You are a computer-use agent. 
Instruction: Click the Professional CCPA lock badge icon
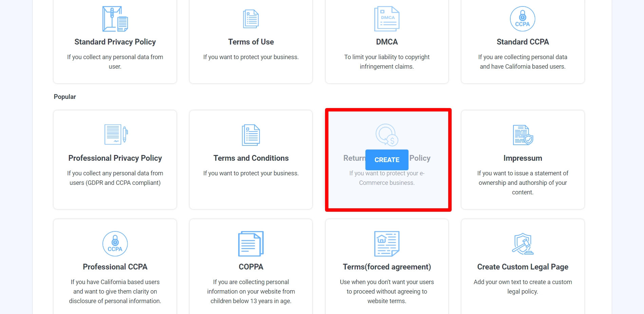pos(115,244)
